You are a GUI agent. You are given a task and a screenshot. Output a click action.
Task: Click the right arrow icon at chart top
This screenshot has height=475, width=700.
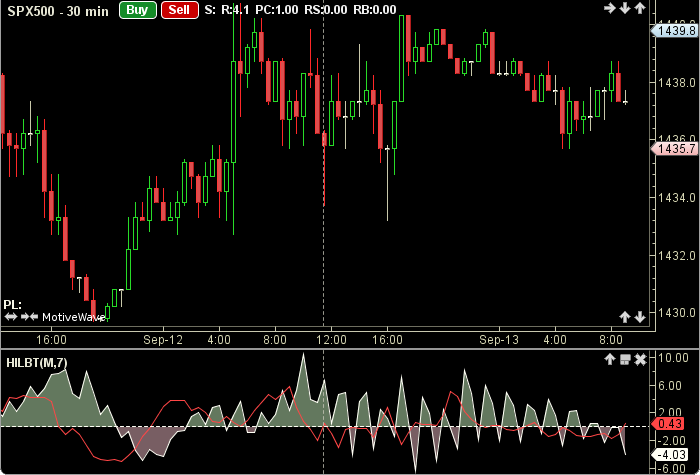click(x=609, y=8)
